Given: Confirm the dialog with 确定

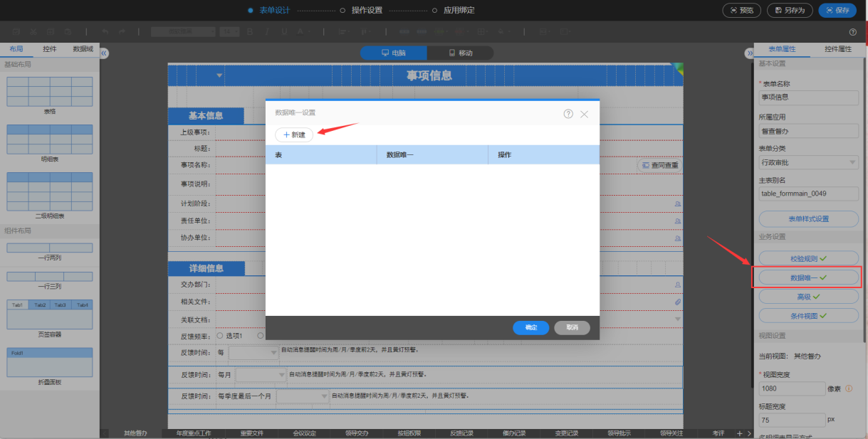Looking at the screenshot, I should click(530, 327).
